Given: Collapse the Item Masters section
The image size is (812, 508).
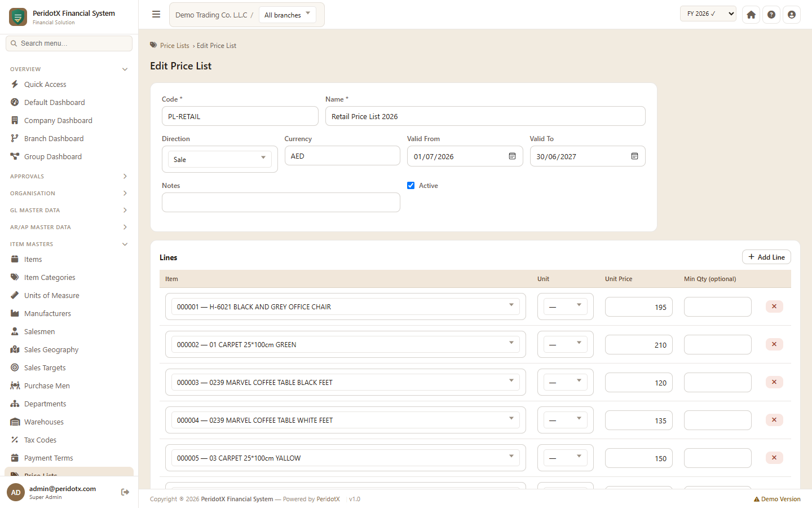Looking at the screenshot, I should (69, 244).
